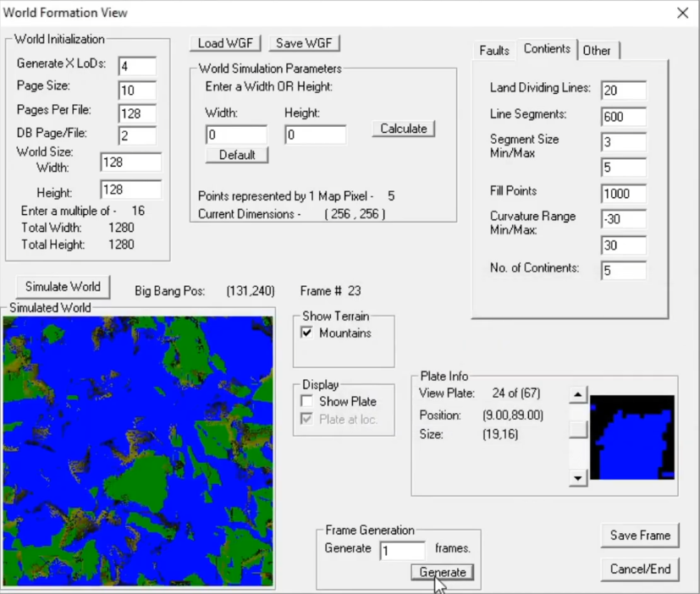Click Calculate for world dimensions
Viewport: 700px width, 594px height.
click(403, 129)
